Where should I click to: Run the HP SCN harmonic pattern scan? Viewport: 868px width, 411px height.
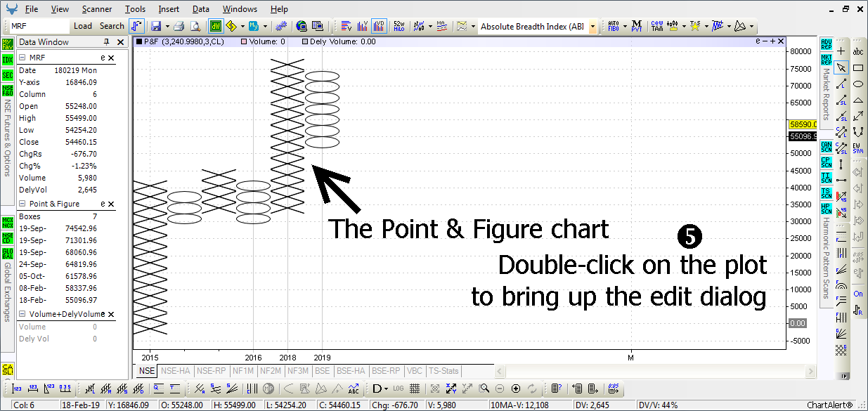point(827,209)
